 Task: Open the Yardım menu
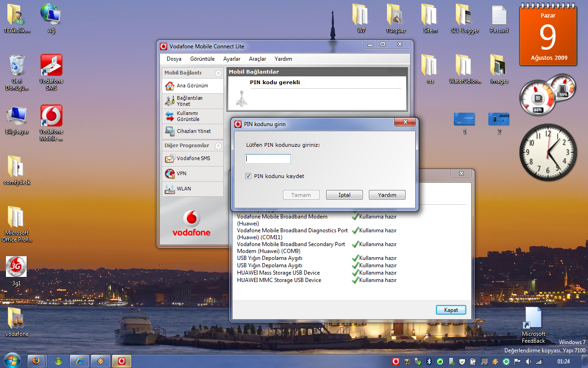point(283,59)
